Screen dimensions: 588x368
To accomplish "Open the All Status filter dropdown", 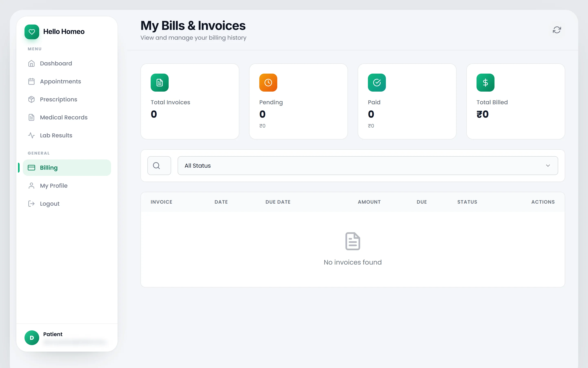I will [x=368, y=166].
